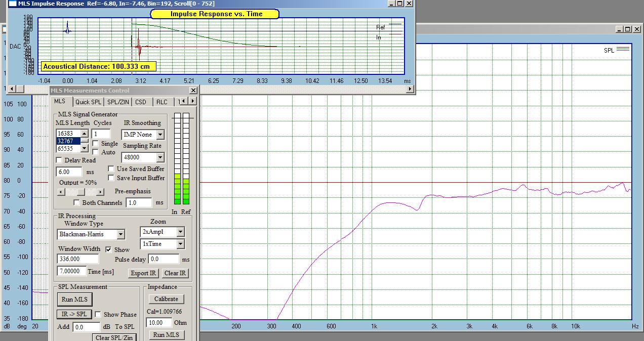Click Run MLS button under Impedance
644x341 pixels.
(166, 334)
